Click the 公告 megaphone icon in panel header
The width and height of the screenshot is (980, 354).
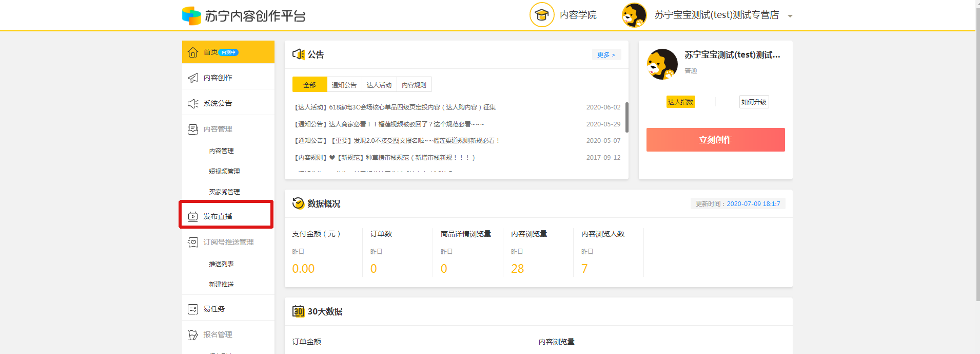point(298,54)
